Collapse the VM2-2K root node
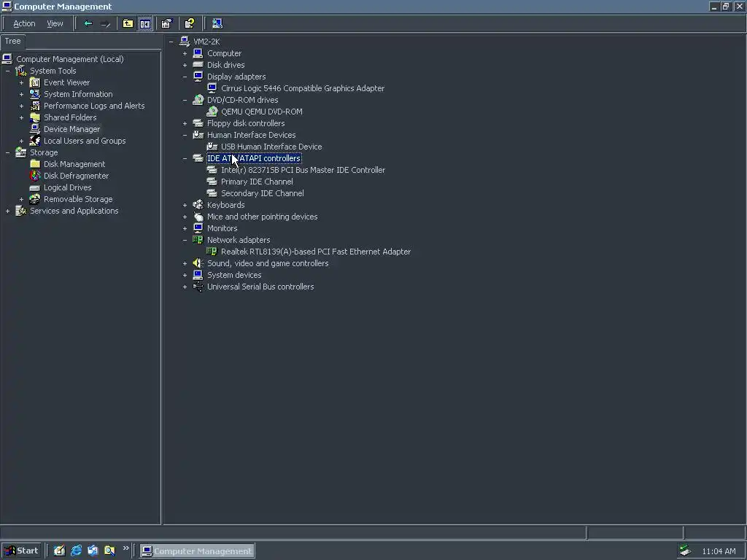The image size is (747, 560). point(171,42)
